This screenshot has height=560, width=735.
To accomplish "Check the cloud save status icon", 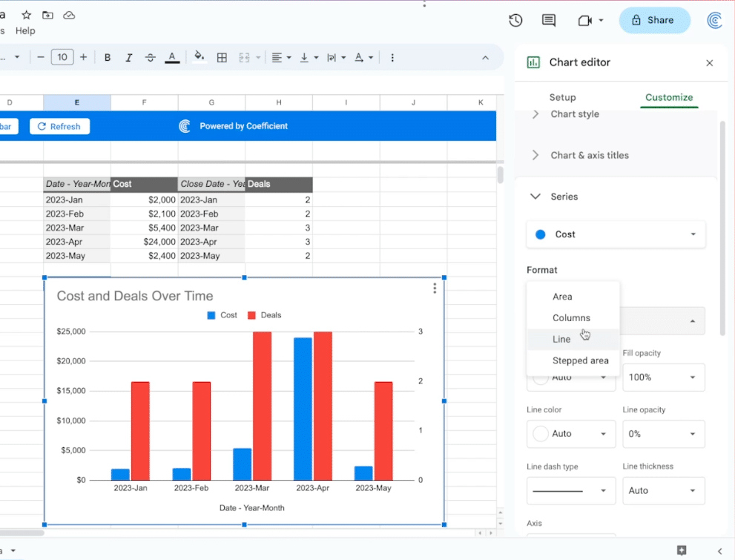I will pyautogui.click(x=69, y=15).
